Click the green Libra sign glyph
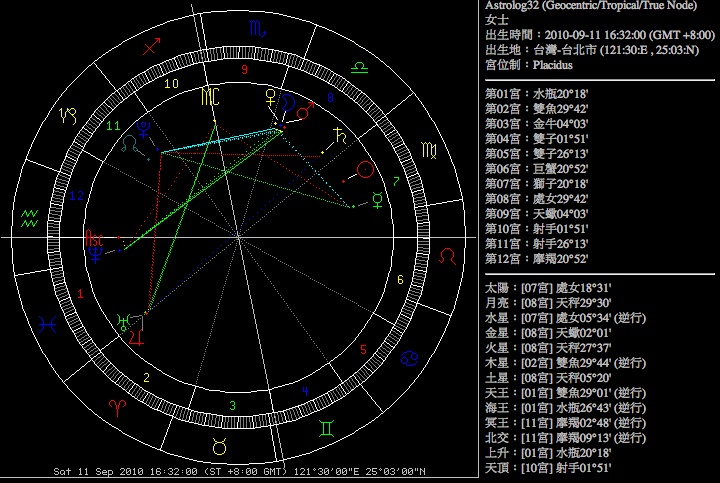This screenshot has height=483, width=720. pos(359,67)
